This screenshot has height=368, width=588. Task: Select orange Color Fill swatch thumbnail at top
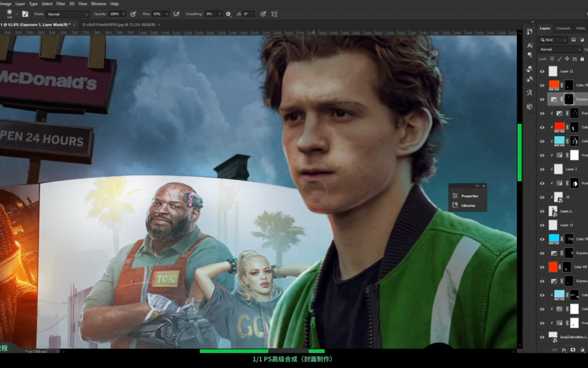pos(554,85)
